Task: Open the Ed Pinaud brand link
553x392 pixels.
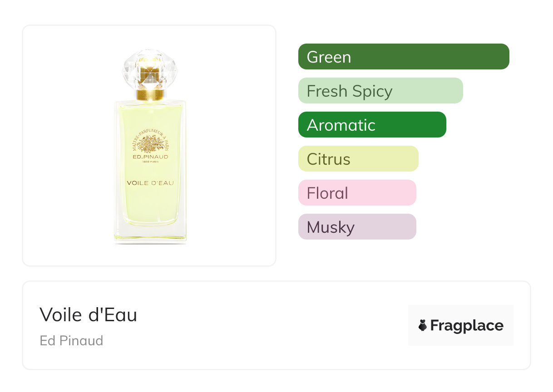Action: pos(72,340)
